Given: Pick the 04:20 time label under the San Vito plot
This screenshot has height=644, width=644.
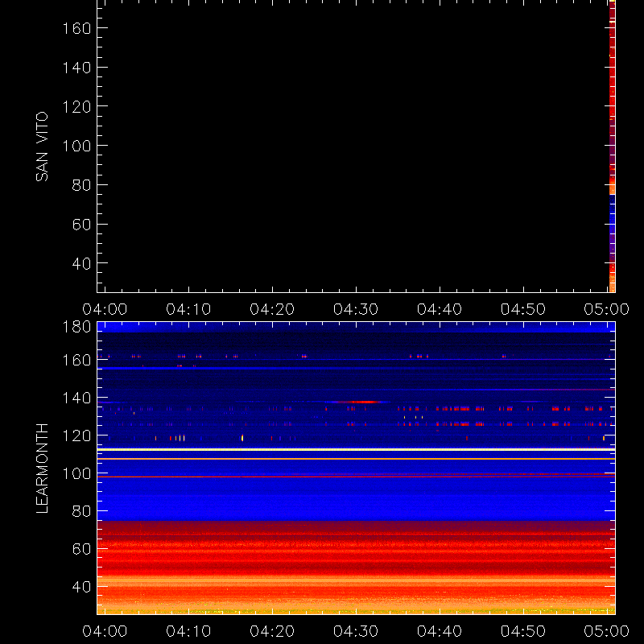Looking at the screenshot, I should tap(272, 309).
